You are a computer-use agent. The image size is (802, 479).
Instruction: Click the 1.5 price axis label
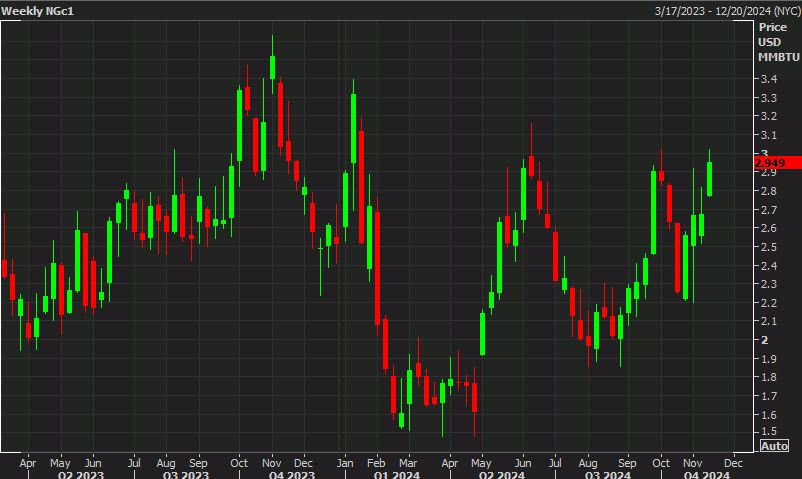(x=769, y=431)
